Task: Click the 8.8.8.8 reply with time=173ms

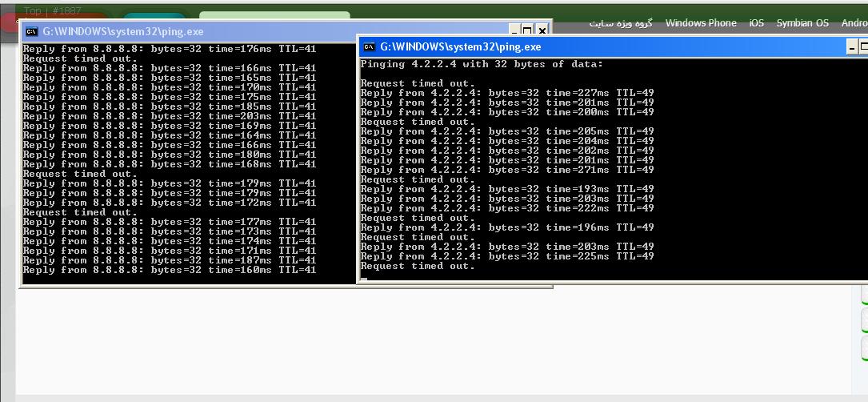Action: click(x=170, y=231)
